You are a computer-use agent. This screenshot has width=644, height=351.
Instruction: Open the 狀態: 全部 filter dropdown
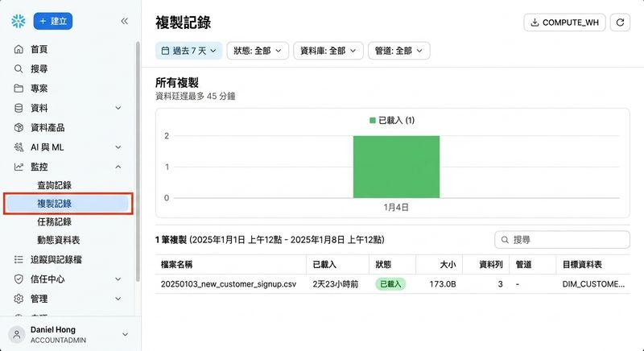pos(258,51)
